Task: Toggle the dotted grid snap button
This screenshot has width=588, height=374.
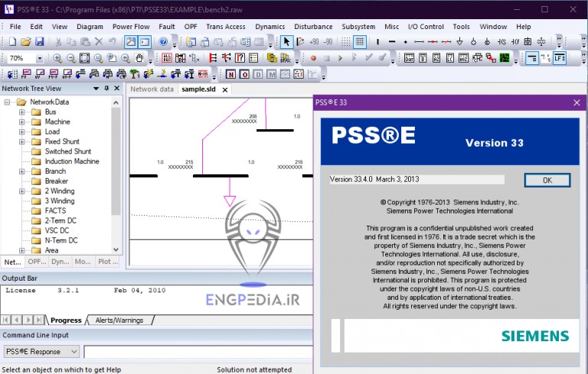Action: point(346,41)
